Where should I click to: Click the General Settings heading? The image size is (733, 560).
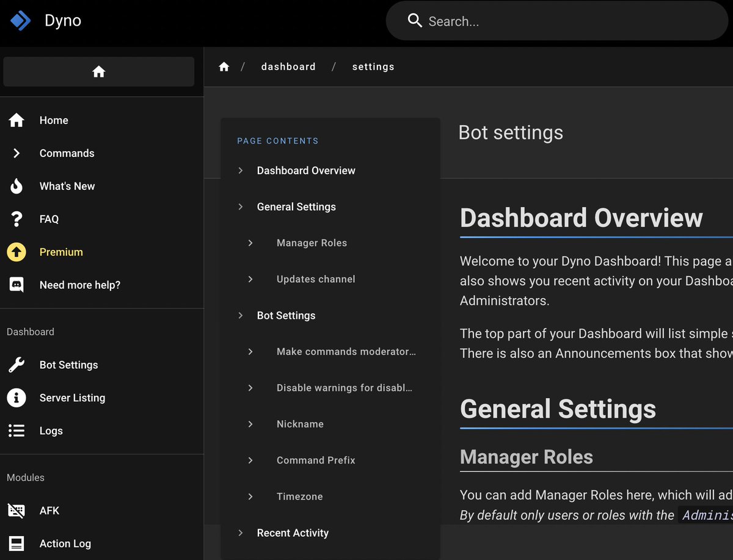click(558, 409)
